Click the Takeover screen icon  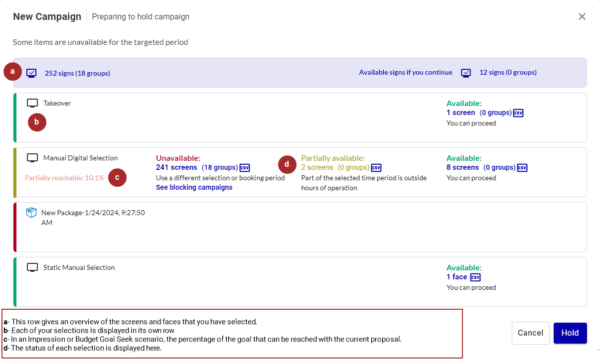tap(32, 103)
